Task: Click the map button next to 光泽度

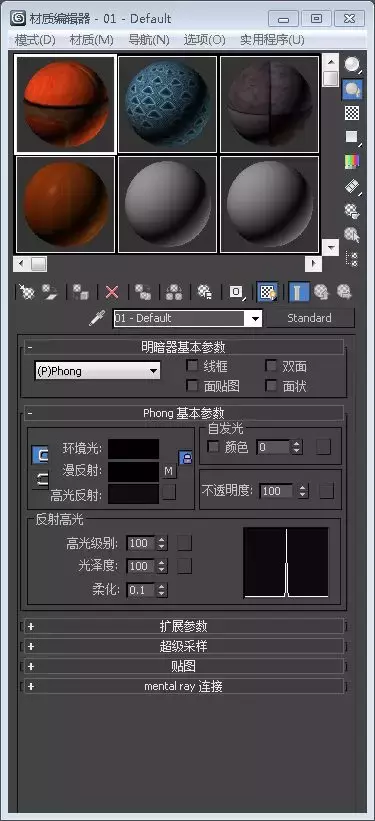Action: click(184, 566)
